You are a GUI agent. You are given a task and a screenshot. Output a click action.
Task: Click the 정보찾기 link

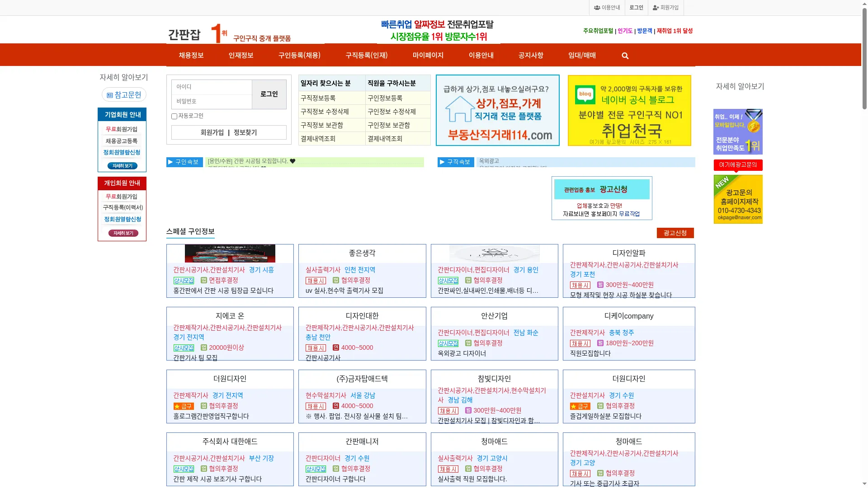[x=245, y=132]
